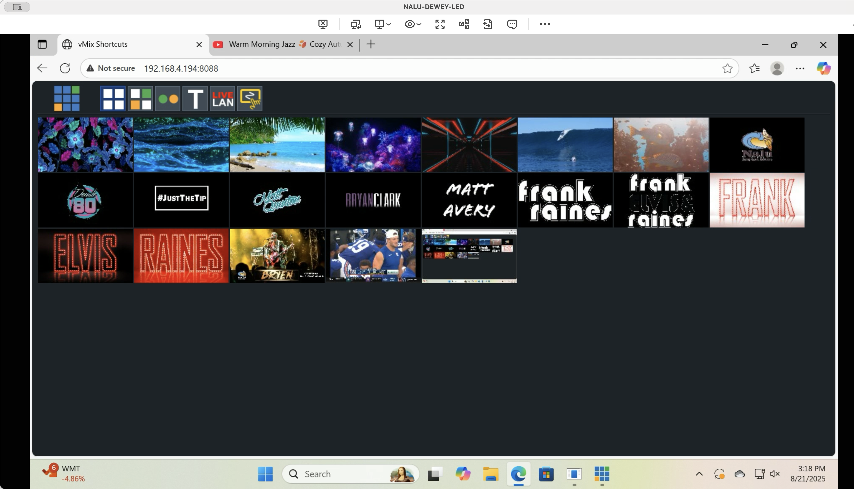The height and width of the screenshot is (489, 868).
Task: Open the Title editor T icon
Action: click(195, 99)
